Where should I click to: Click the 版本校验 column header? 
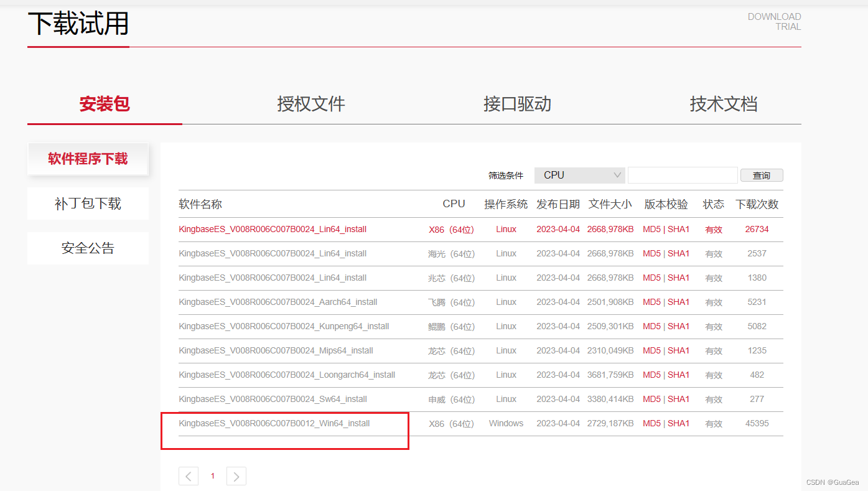coord(666,204)
